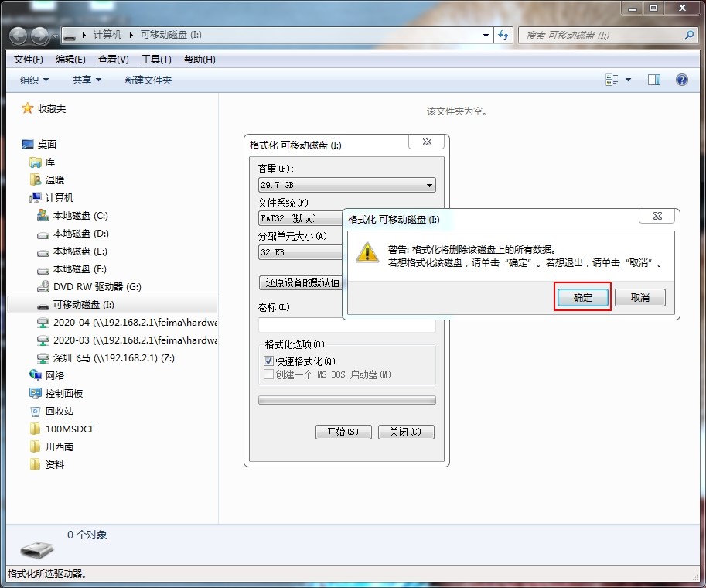Click 新建文件夹 in toolbar

click(x=148, y=80)
